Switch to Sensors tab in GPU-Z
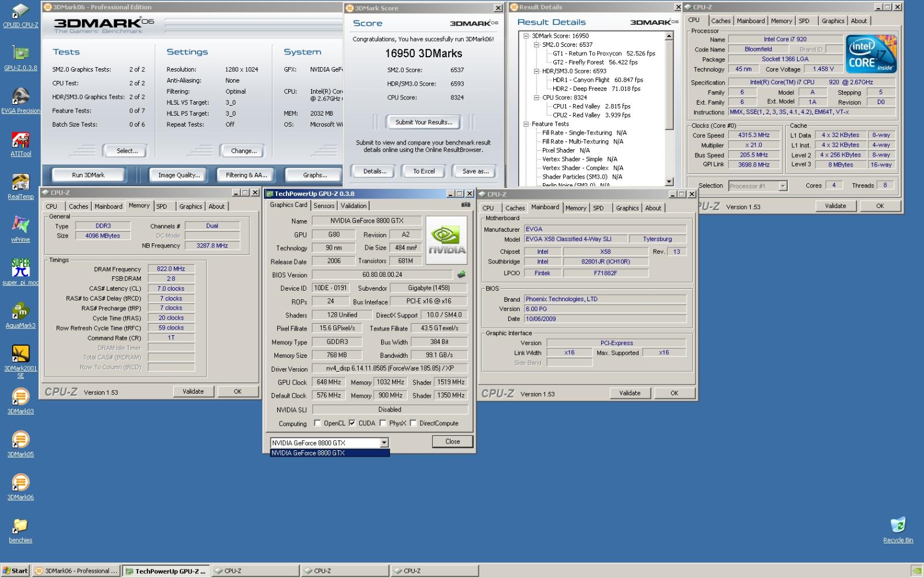The width and height of the screenshot is (924, 578). (324, 206)
